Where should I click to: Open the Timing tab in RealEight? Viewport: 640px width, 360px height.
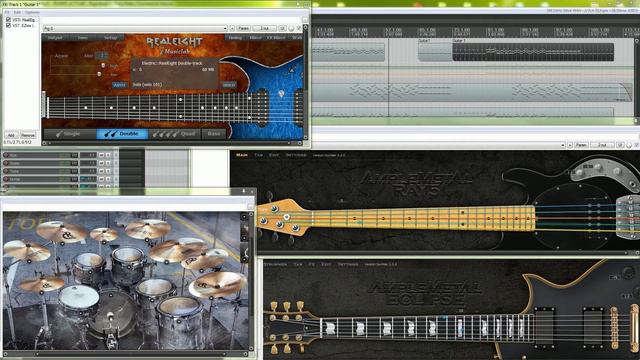(x=235, y=38)
